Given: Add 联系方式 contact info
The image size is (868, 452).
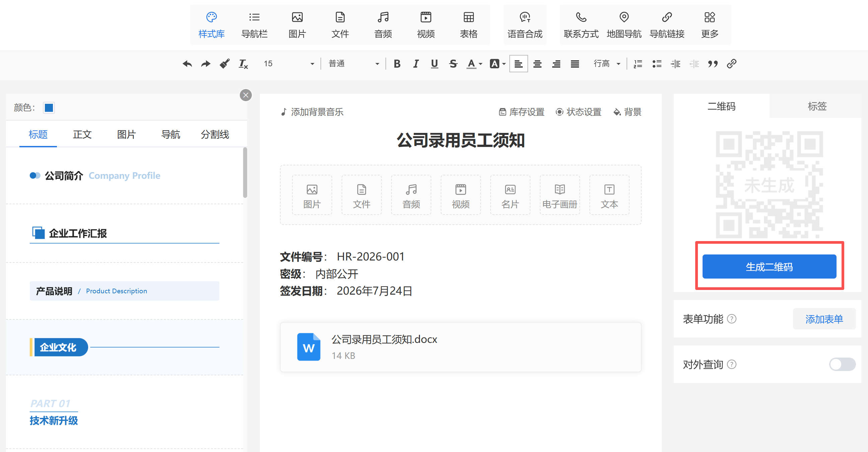Looking at the screenshot, I should tap(581, 25).
